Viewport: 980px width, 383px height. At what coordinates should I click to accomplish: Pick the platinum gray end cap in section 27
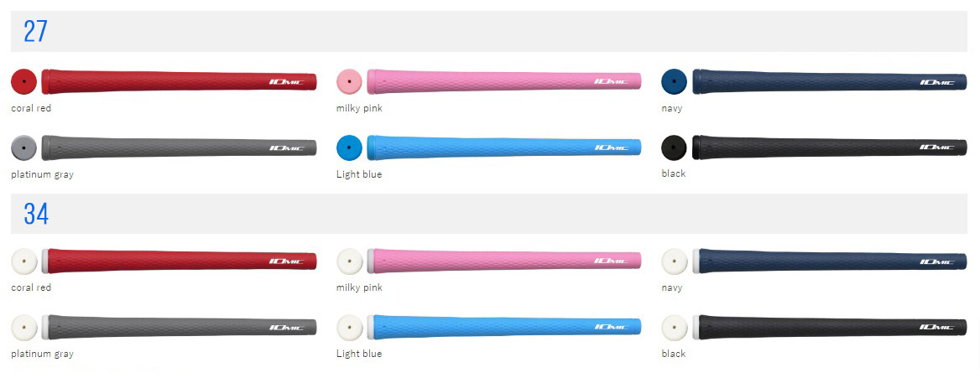point(23,148)
